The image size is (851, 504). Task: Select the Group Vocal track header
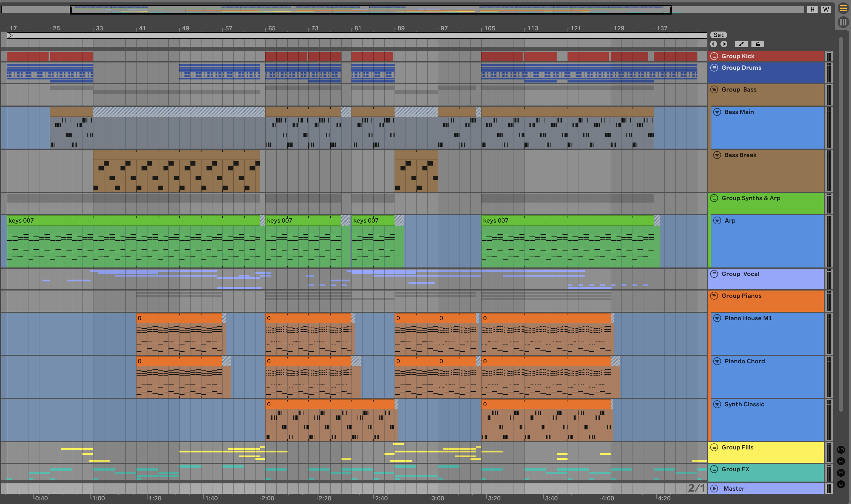(740, 274)
